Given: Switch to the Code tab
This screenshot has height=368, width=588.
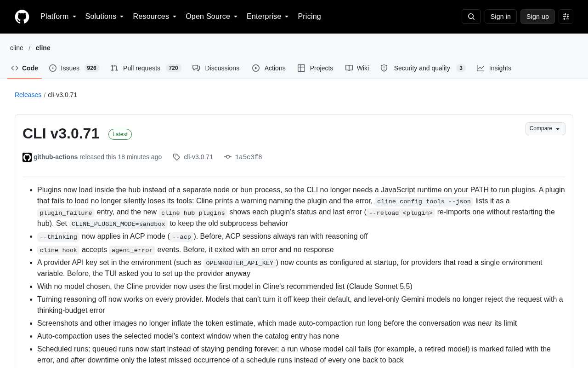Looking at the screenshot, I should 25,68.
